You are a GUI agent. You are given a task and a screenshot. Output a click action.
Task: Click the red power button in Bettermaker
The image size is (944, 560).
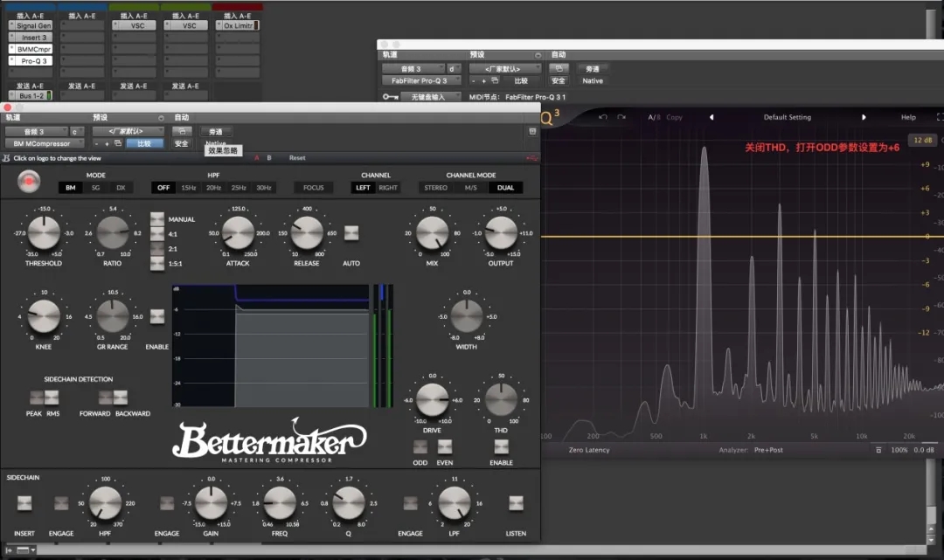[x=31, y=182]
